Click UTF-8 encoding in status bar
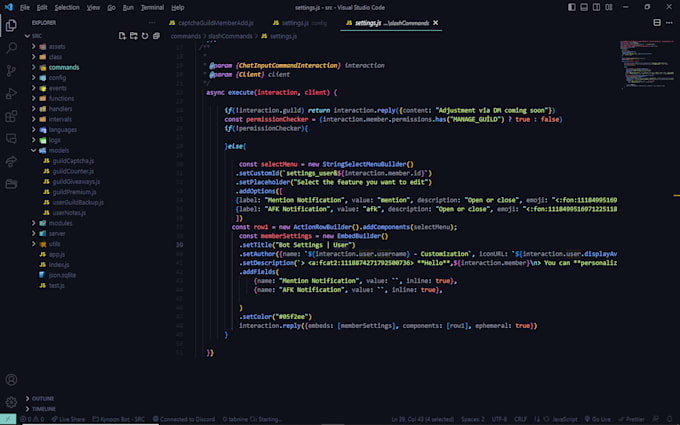680x425 pixels. [499, 419]
